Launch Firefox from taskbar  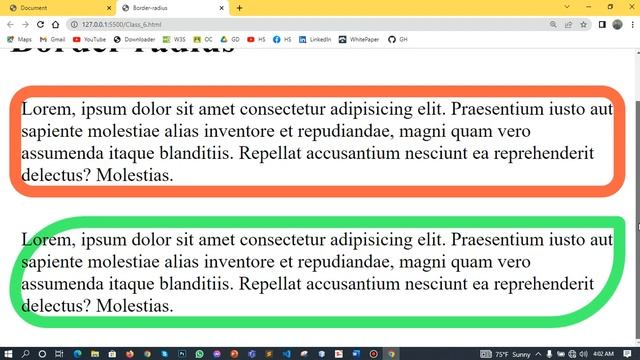tap(130, 354)
